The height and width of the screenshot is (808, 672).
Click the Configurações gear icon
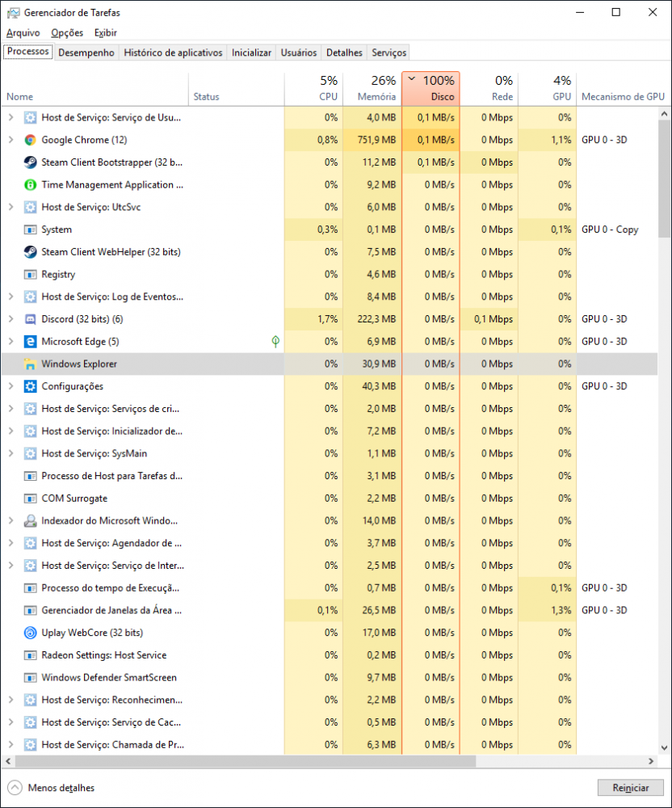(x=30, y=386)
